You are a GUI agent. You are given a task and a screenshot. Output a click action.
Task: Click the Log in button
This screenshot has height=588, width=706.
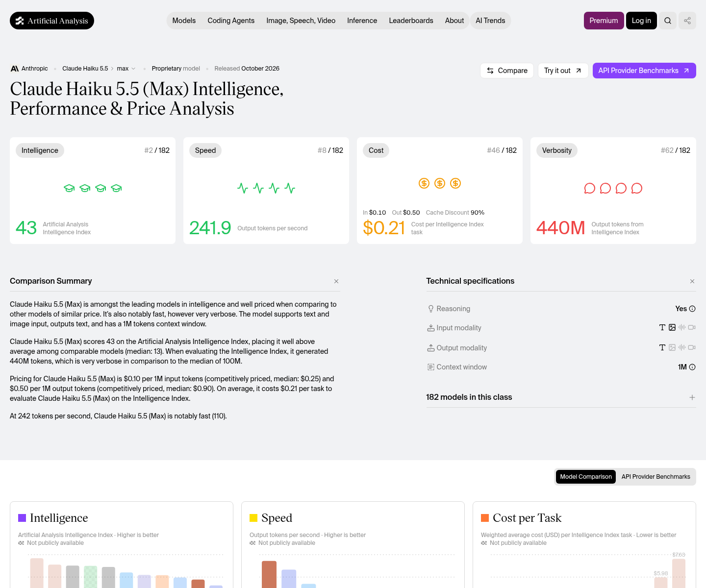(x=641, y=21)
